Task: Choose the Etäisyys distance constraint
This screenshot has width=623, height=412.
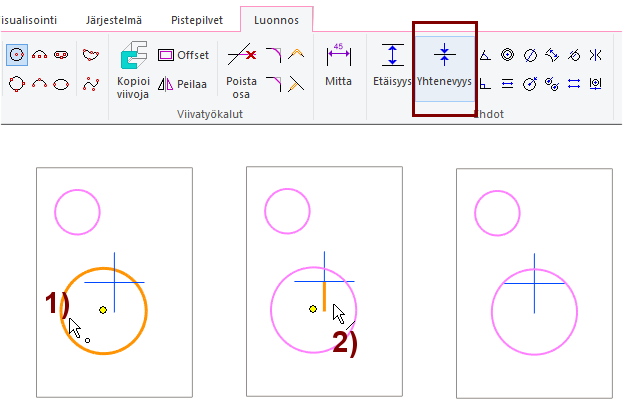Action: click(392, 65)
